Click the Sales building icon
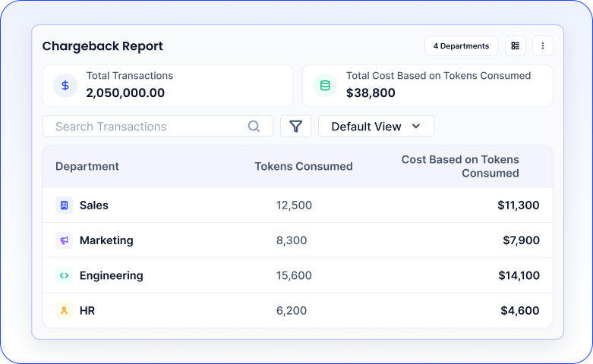593x364 pixels. click(65, 205)
